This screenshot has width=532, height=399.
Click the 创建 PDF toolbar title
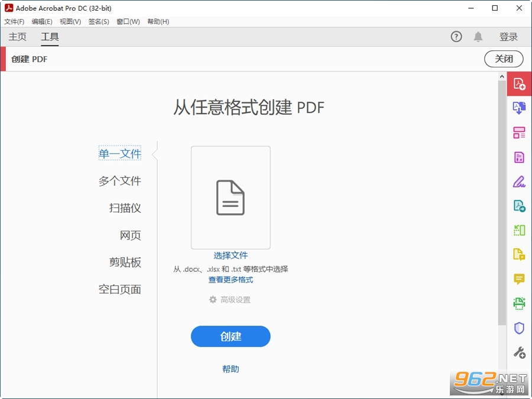(x=30, y=59)
